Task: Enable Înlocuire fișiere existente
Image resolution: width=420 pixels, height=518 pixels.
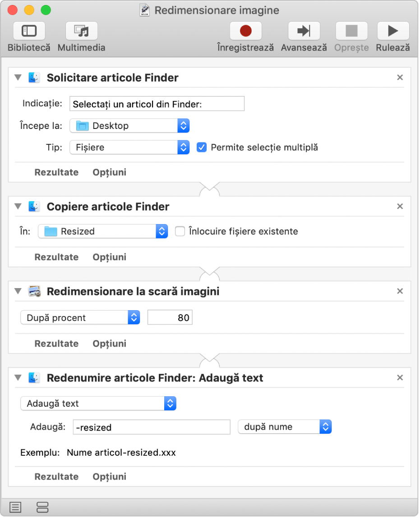Action: [180, 231]
